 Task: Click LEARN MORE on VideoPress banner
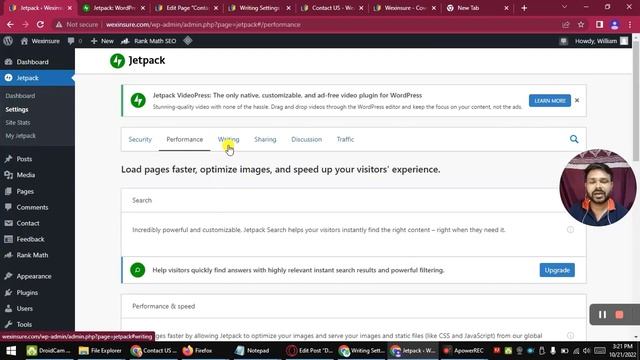pyautogui.click(x=550, y=100)
